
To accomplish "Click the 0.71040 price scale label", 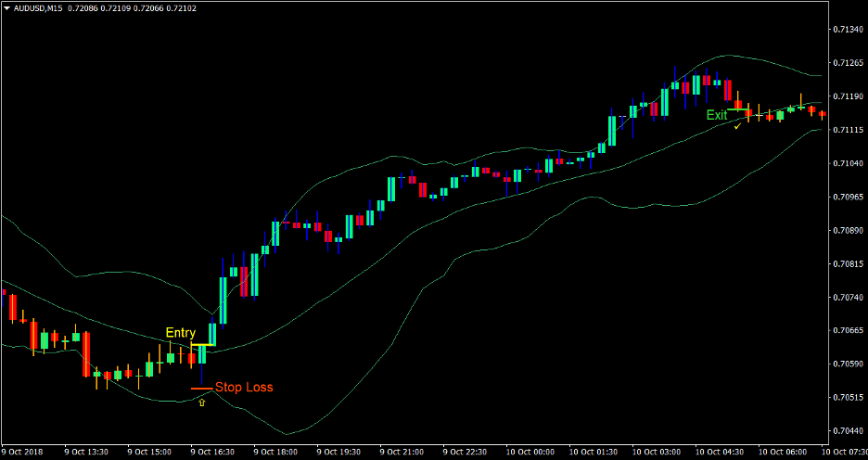I will 844,163.
